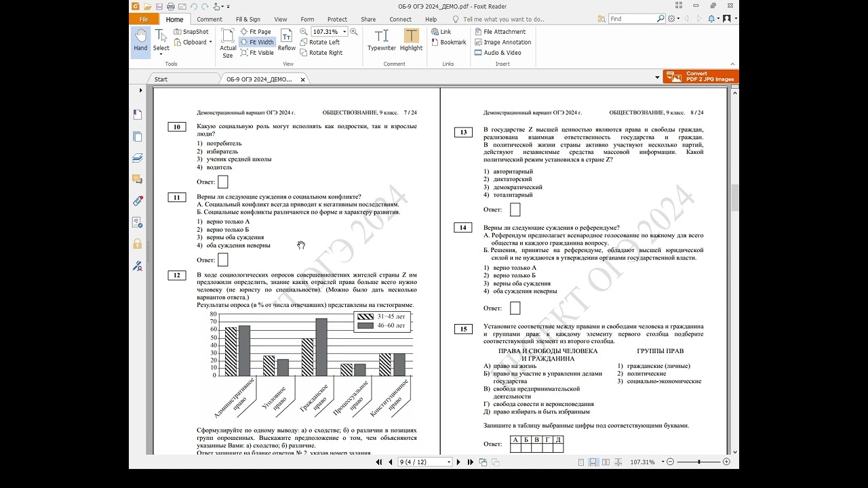The height and width of the screenshot is (488, 868).
Task: Insert a Link
Action: (x=440, y=32)
